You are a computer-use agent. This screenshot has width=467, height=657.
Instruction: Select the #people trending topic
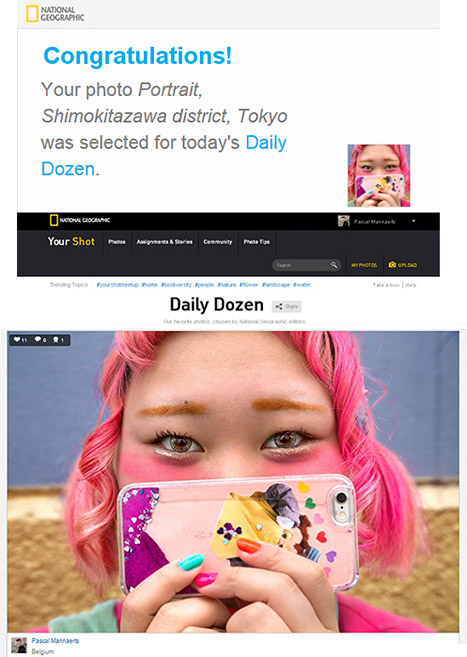[204, 285]
